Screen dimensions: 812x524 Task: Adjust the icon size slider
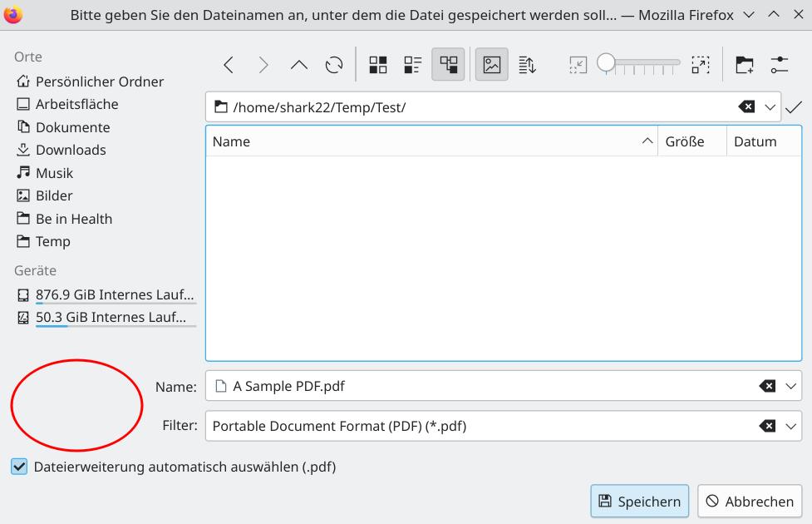pyautogui.click(x=638, y=64)
